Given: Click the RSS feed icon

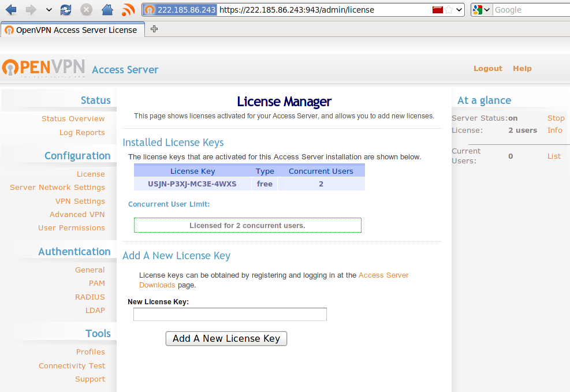Looking at the screenshot, I should pos(128,10).
